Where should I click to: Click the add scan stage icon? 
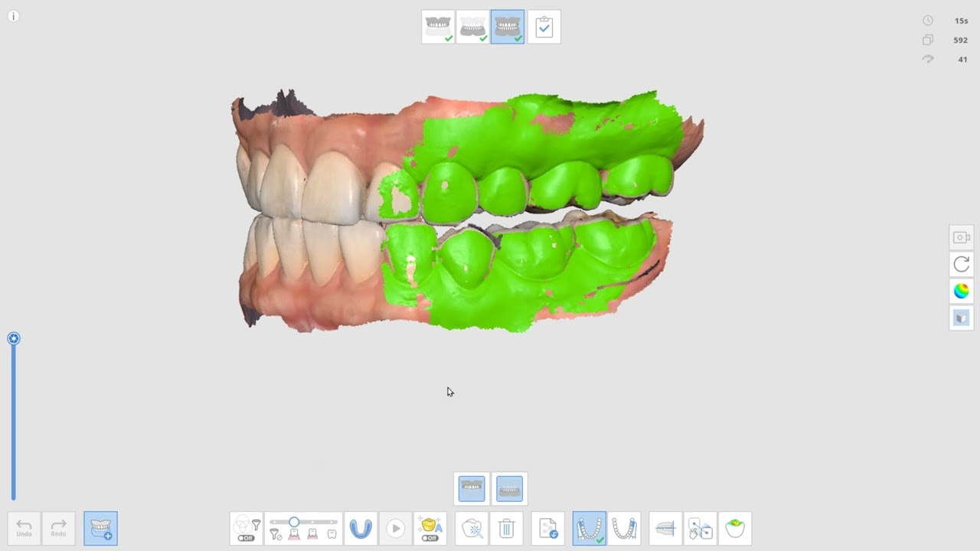pos(101,528)
